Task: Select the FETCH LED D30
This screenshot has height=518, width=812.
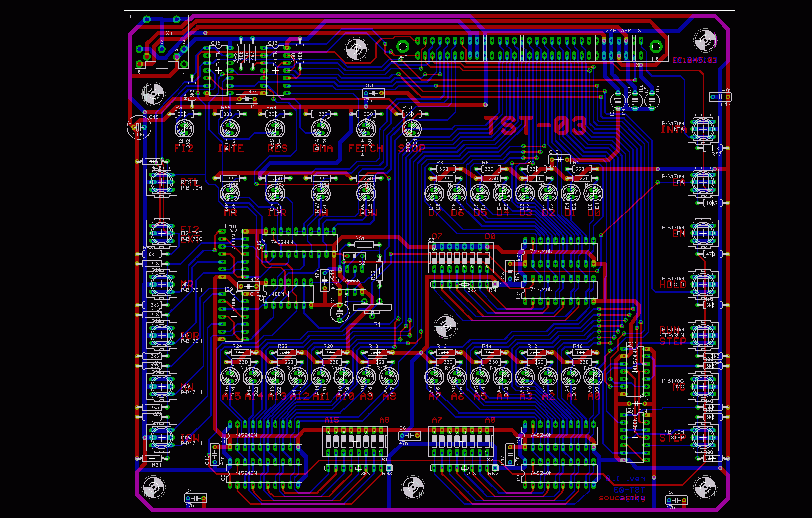Action: (366, 129)
